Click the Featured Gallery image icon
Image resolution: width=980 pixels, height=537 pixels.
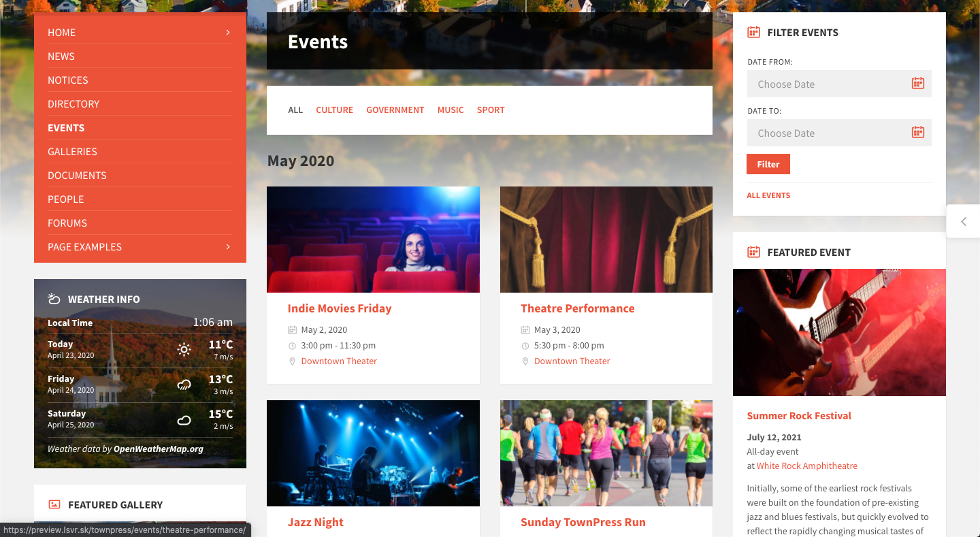(x=54, y=504)
